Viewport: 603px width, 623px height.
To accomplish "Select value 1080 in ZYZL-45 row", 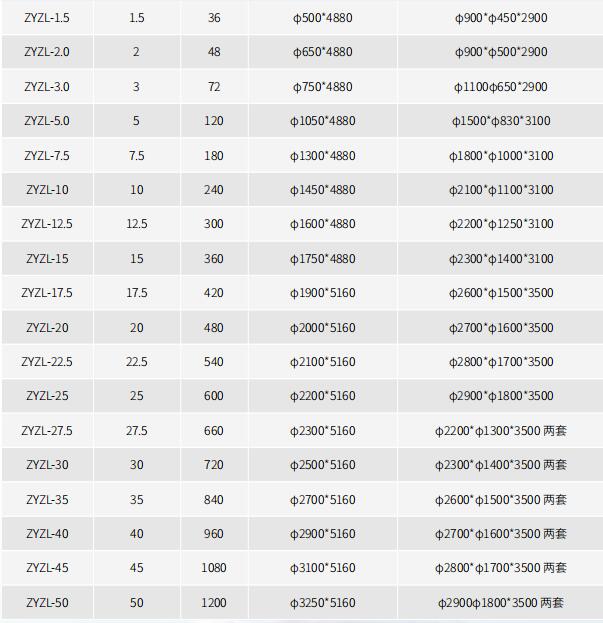I will pos(214,568).
